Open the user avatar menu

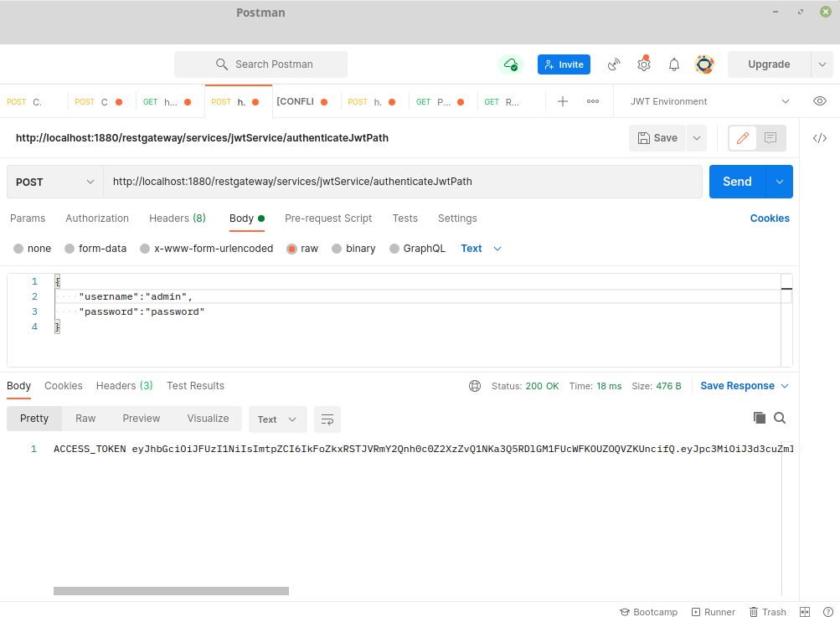point(704,64)
